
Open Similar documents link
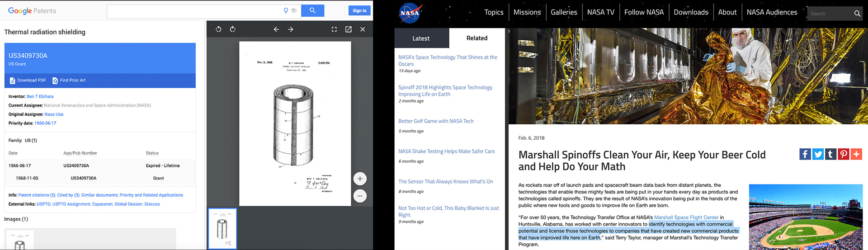tap(99, 195)
